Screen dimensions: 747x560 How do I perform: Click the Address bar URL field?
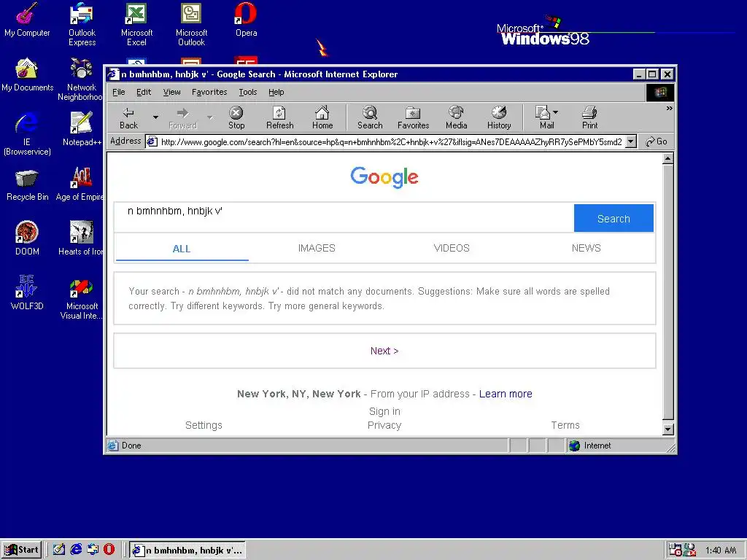(391, 142)
